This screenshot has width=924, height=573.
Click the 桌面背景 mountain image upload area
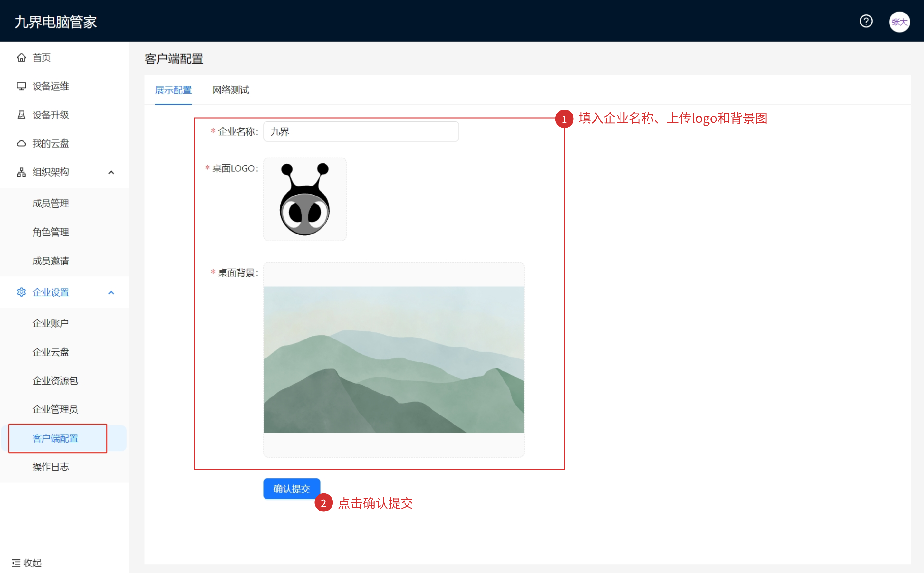click(393, 360)
